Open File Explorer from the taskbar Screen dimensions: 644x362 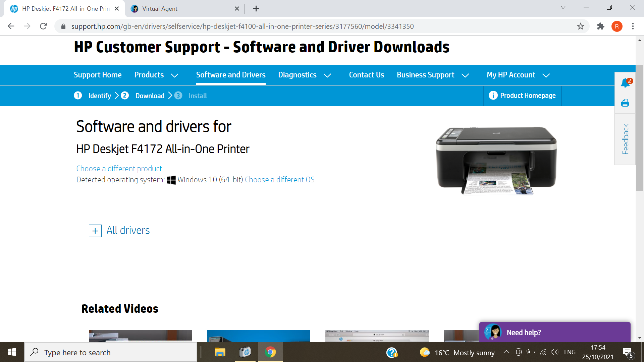[x=220, y=352]
